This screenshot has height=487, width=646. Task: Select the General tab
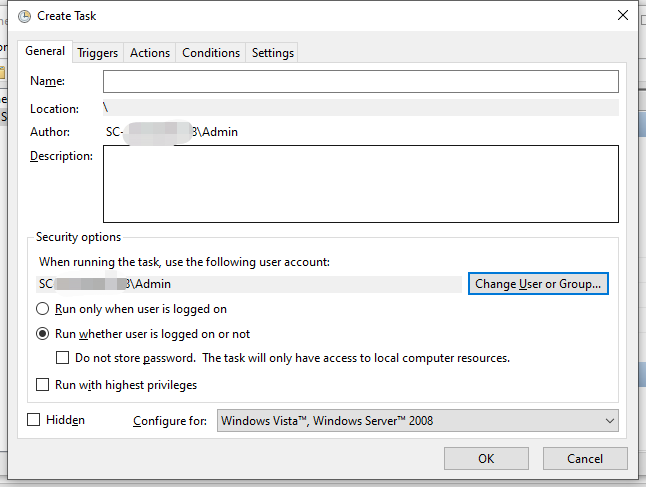pyautogui.click(x=45, y=51)
